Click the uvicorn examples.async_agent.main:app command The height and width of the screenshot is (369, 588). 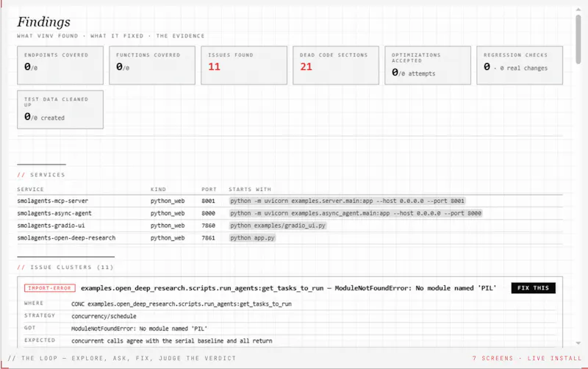(x=356, y=213)
